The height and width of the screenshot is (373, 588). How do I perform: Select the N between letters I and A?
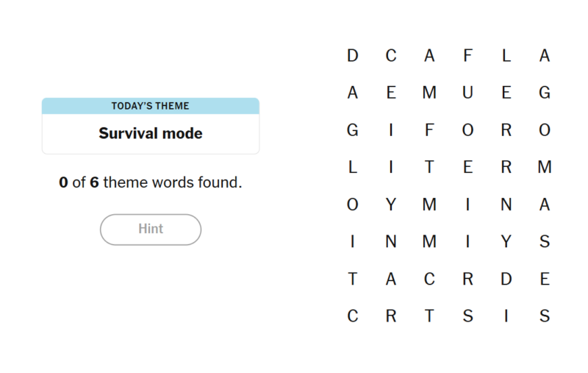[x=506, y=205]
